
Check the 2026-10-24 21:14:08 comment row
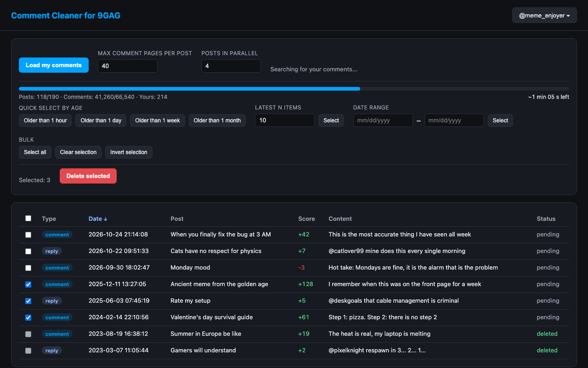pos(28,235)
